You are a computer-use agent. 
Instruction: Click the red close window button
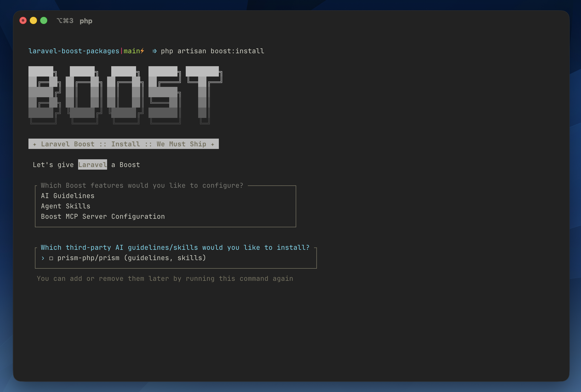tap(23, 20)
